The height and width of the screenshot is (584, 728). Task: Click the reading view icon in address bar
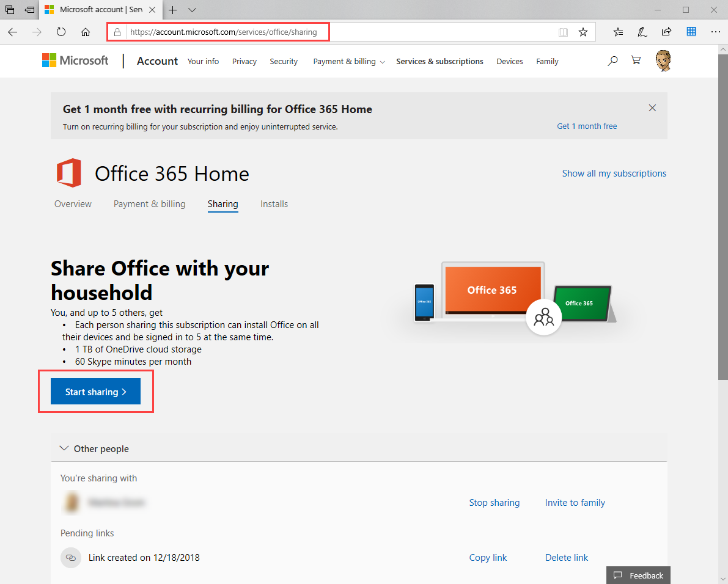point(563,32)
